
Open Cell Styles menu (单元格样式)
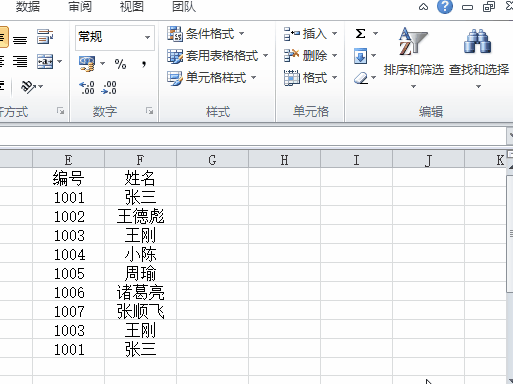point(212,78)
